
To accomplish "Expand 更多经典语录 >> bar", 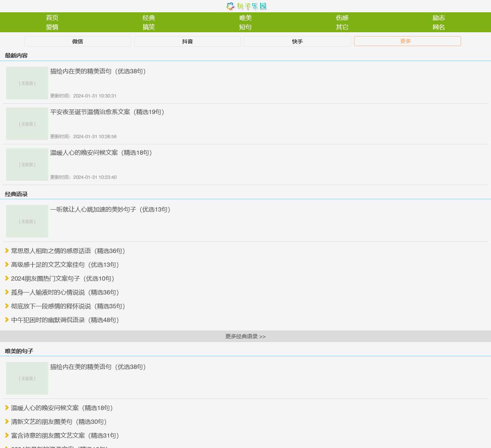I will (x=245, y=336).
